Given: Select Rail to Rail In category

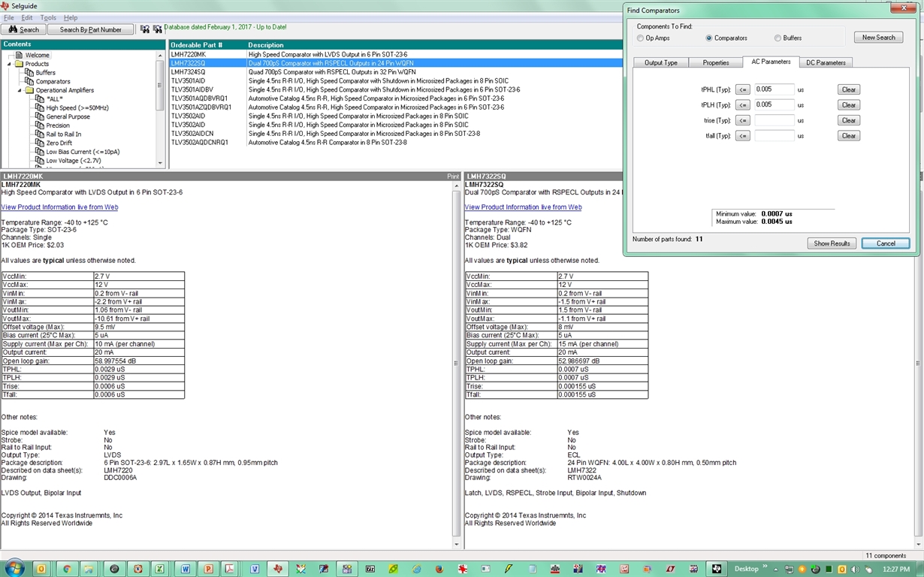Looking at the screenshot, I should coord(64,134).
